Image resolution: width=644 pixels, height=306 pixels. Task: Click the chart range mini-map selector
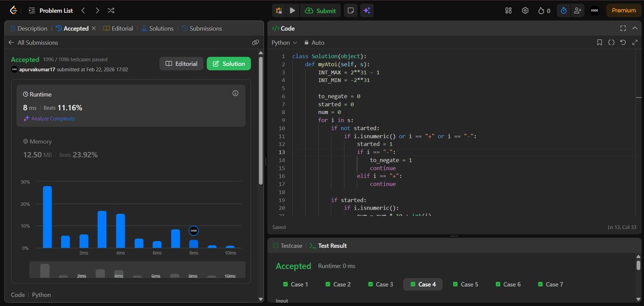click(137, 271)
